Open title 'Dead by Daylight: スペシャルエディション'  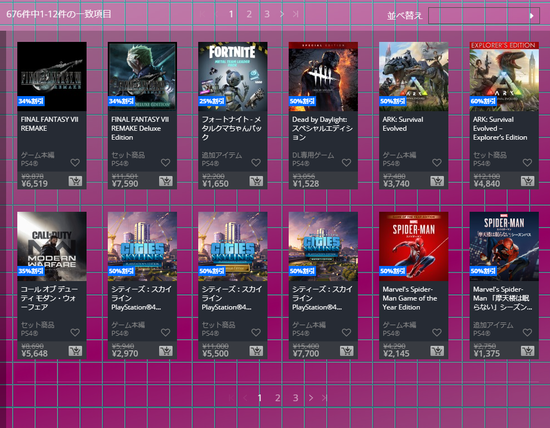click(x=323, y=128)
